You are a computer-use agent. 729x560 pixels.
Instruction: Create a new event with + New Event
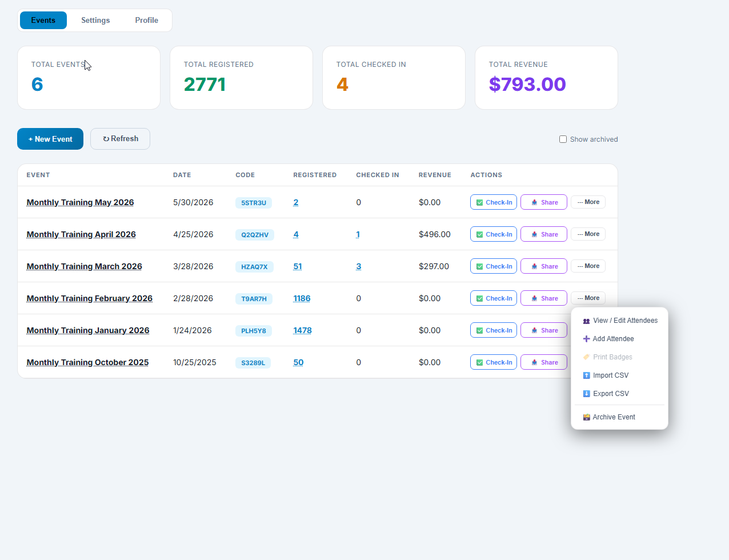coord(50,139)
